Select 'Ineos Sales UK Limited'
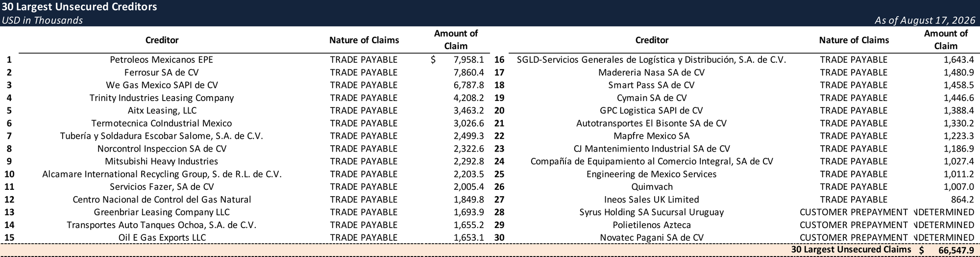 pos(652,200)
